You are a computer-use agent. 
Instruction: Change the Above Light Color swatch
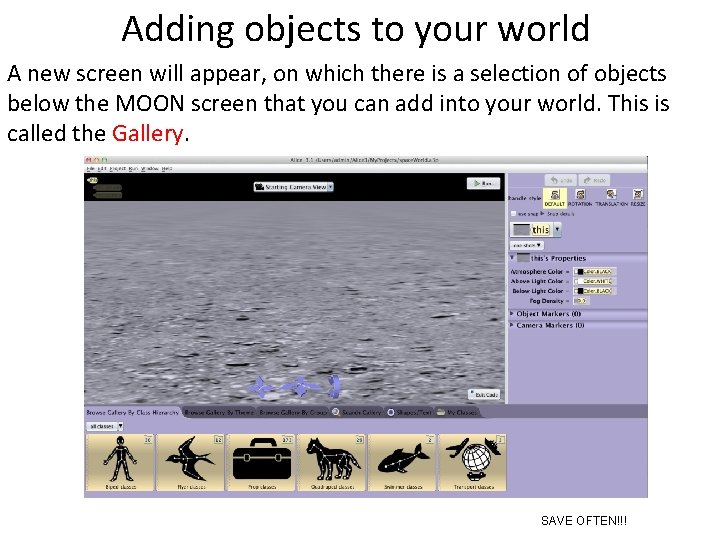click(x=593, y=281)
